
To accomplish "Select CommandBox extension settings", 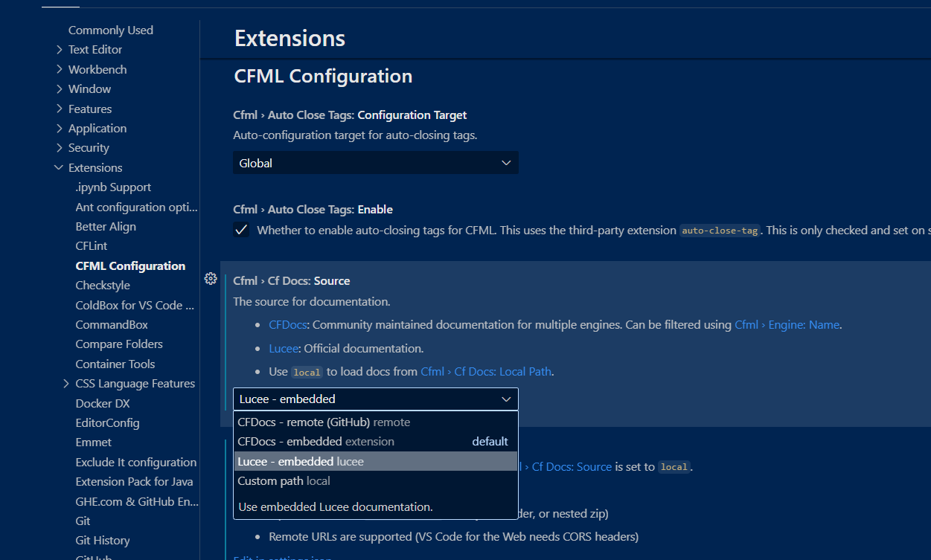I will coord(112,325).
